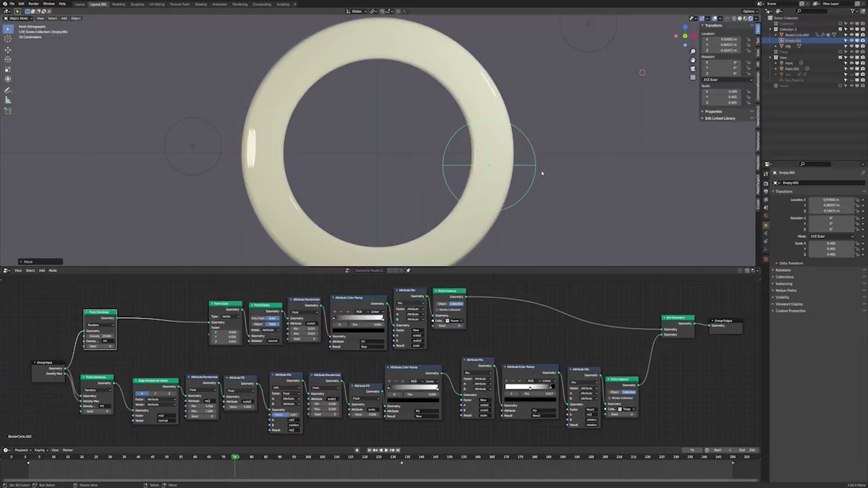The width and height of the screenshot is (868, 488).
Task: Open the Render menu
Action: coord(33,4)
